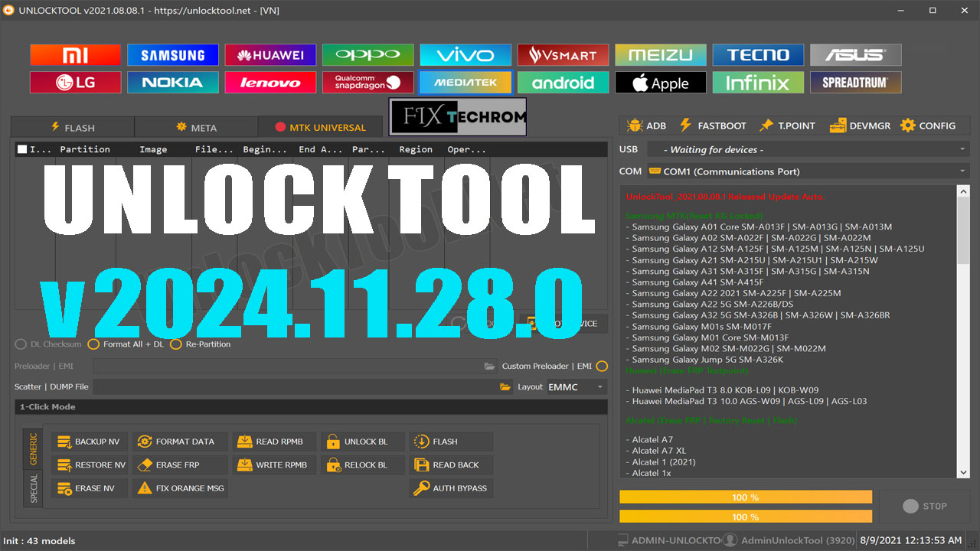Screen dimensions: 980x551
Task: Switch to the FLASH tab
Action: 73,128
